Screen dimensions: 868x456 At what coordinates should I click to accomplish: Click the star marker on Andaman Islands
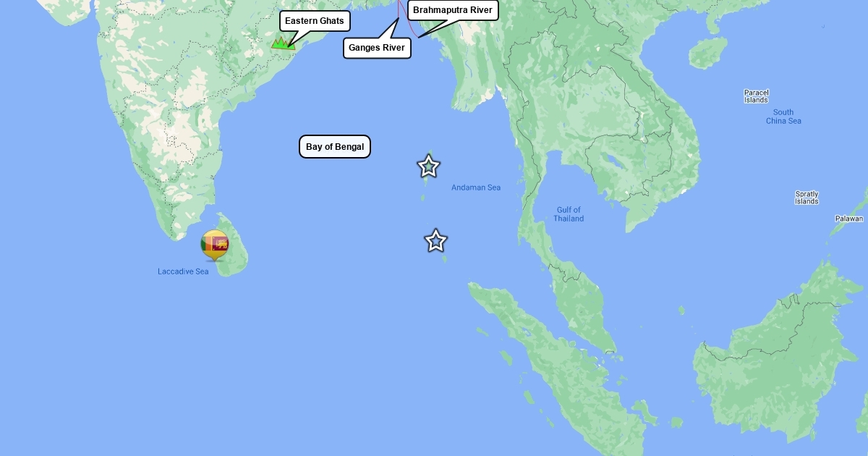[x=428, y=166]
